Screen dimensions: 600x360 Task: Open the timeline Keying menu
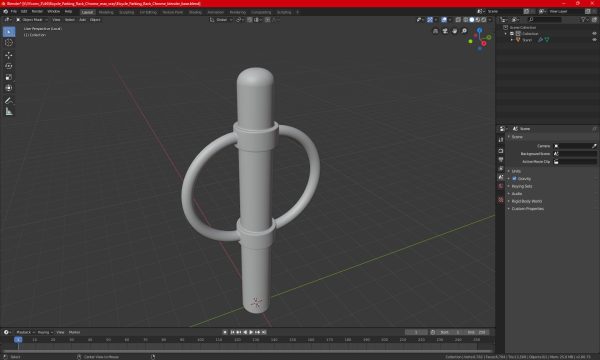coord(45,332)
